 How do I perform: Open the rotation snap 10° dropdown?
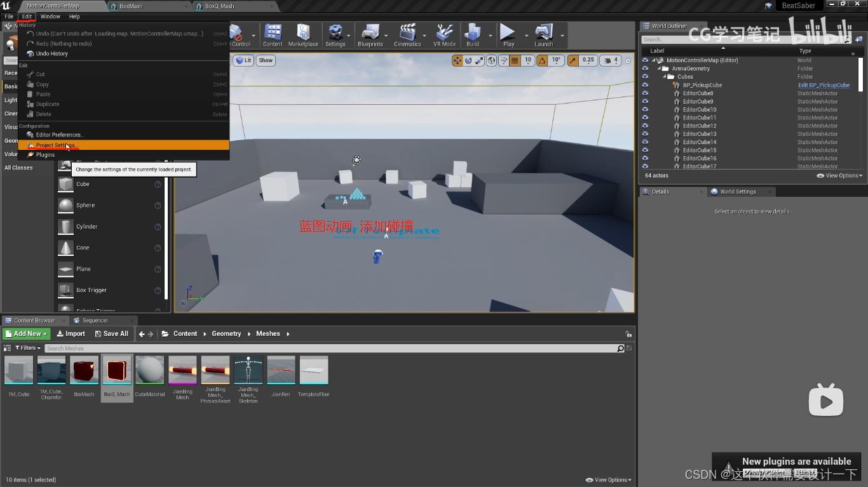556,60
